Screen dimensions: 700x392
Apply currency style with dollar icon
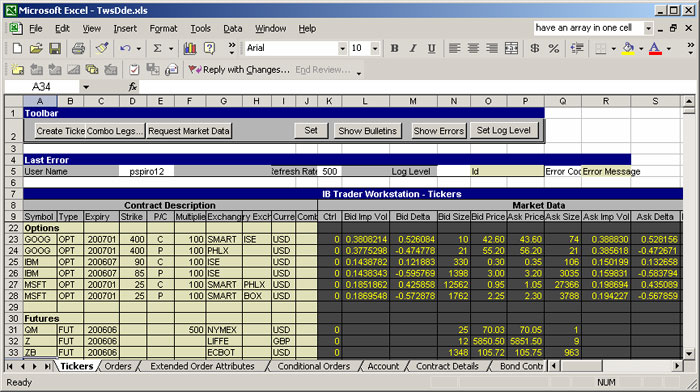[x=534, y=48]
